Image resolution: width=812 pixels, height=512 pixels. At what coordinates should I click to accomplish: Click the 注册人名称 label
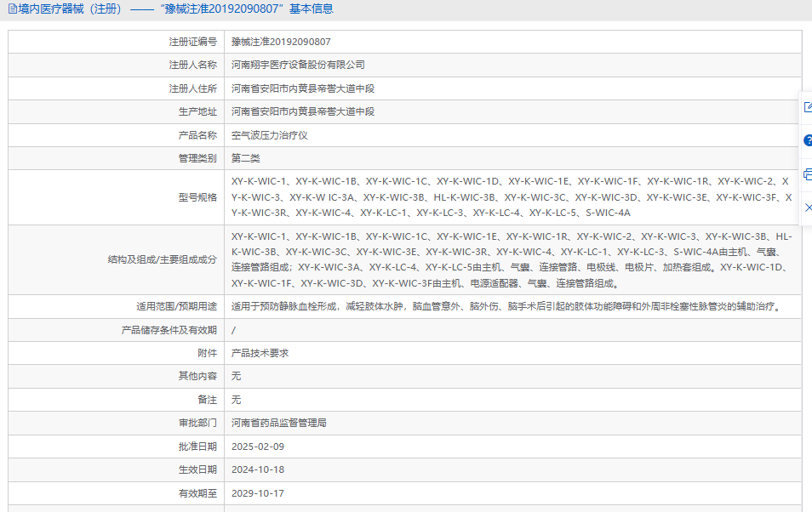click(x=193, y=65)
